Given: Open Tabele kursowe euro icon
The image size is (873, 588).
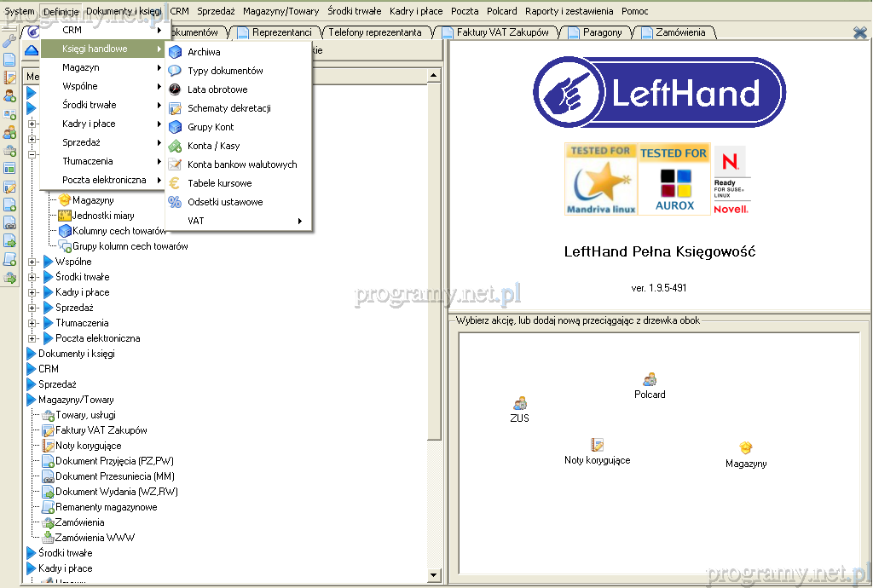Looking at the screenshot, I should click(x=175, y=183).
